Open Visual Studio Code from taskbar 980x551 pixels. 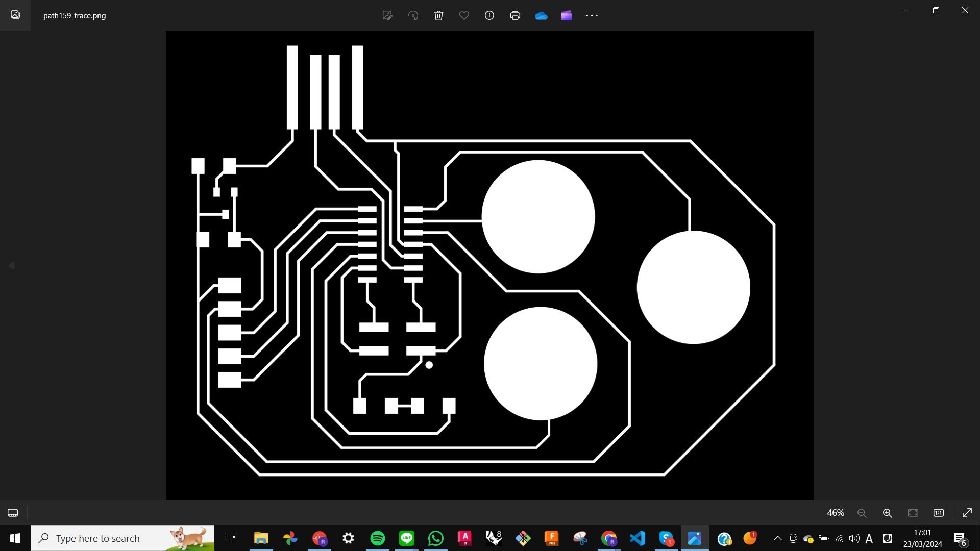coord(638,538)
